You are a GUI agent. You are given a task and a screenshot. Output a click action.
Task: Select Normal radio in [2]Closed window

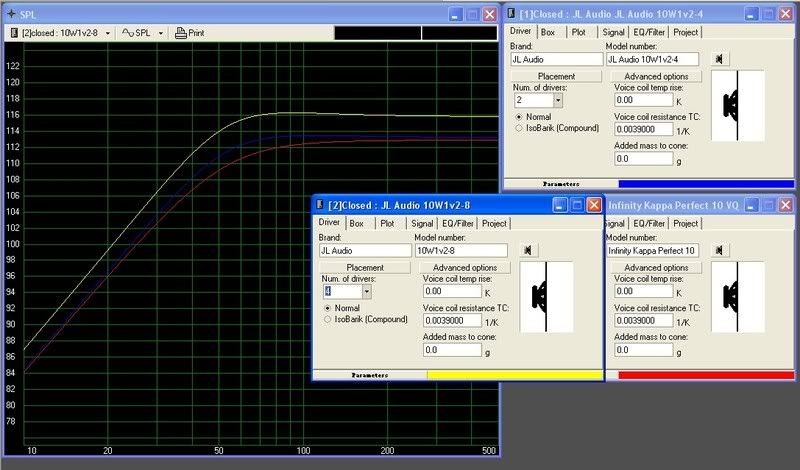[x=328, y=308]
